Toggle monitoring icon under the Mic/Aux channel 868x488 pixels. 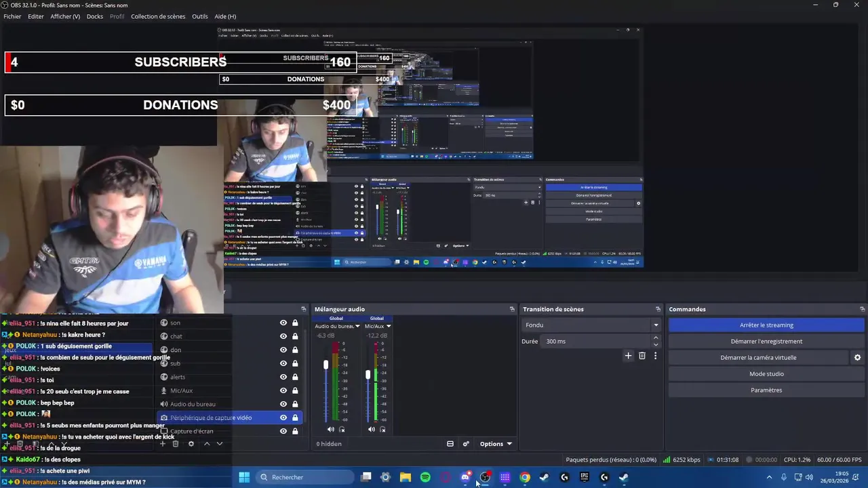(x=382, y=429)
